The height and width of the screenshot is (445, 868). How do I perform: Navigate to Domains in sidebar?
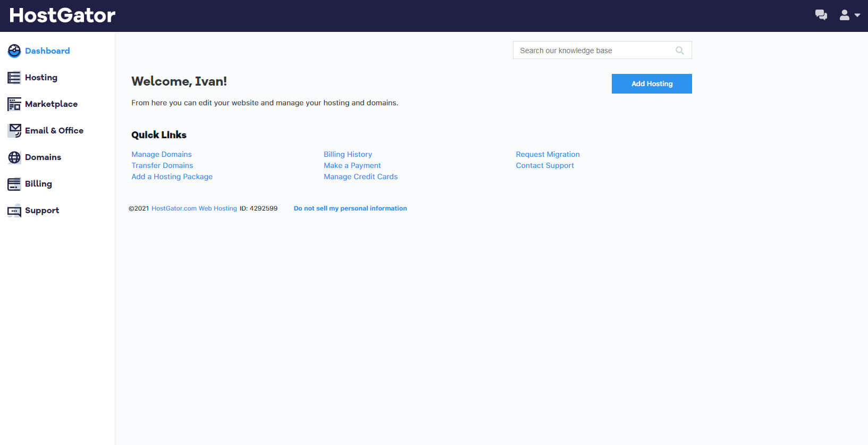pyautogui.click(x=43, y=157)
